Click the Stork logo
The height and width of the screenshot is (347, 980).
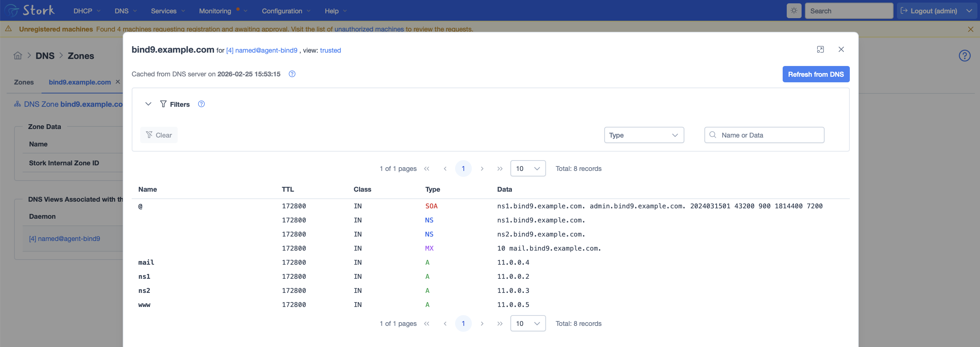[x=30, y=10]
